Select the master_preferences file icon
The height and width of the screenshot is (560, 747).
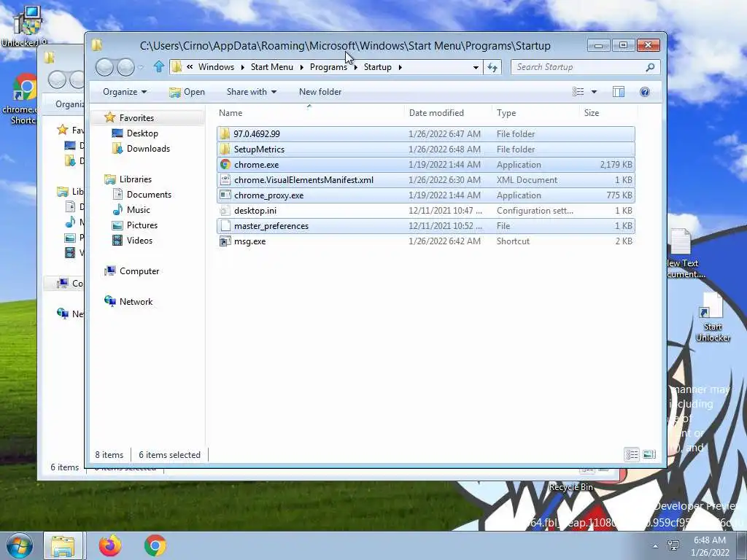click(225, 226)
